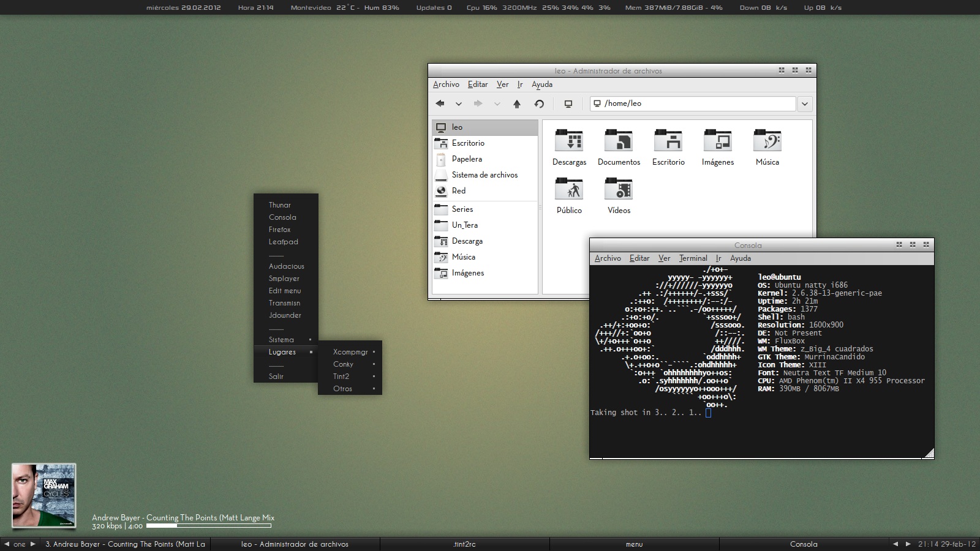Click the taskbar clock showing 21:14
The height and width of the screenshot is (551, 980).
pos(947,544)
